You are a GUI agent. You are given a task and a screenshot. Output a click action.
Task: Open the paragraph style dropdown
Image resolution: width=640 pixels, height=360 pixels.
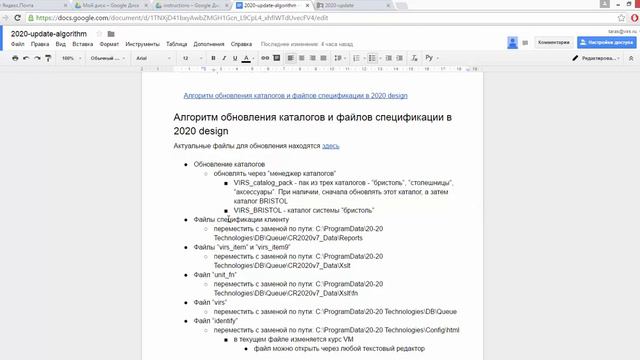pos(108,58)
